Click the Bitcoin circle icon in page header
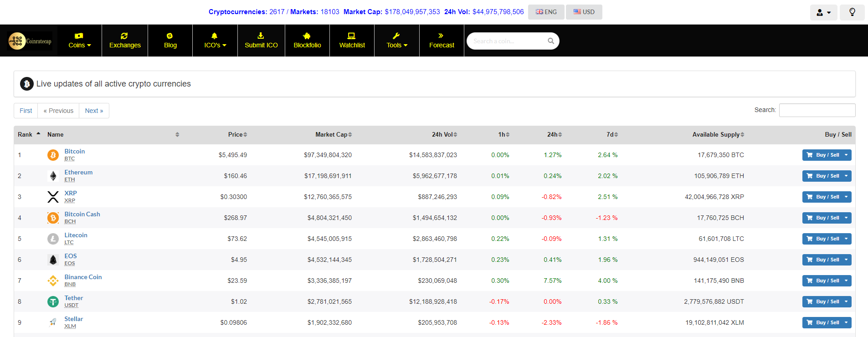 point(27,84)
